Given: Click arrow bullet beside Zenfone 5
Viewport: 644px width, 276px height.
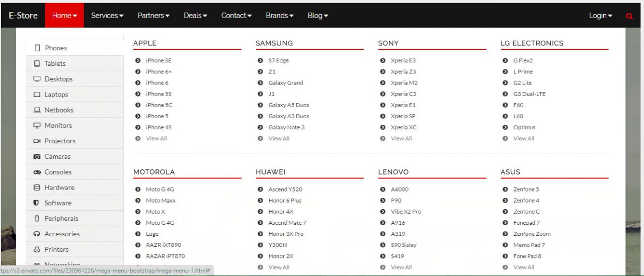Looking at the screenshot, I should (x=505, y=190).
